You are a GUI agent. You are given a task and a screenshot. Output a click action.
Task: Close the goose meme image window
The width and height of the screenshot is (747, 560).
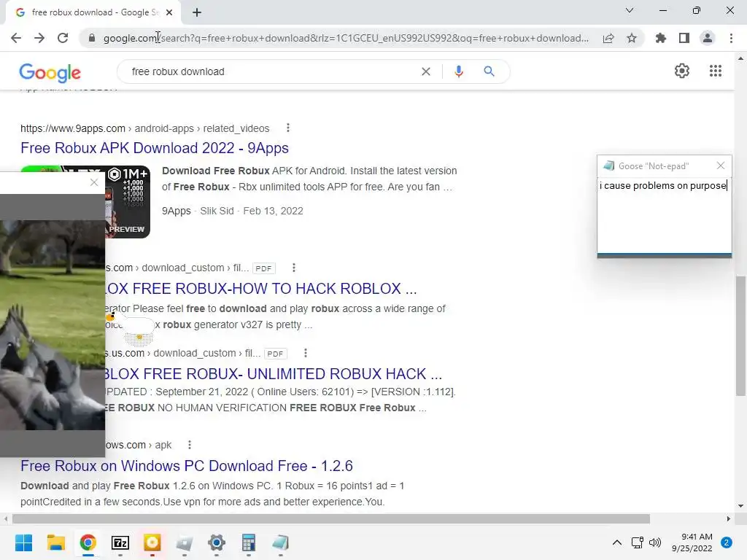coord(94,182)
